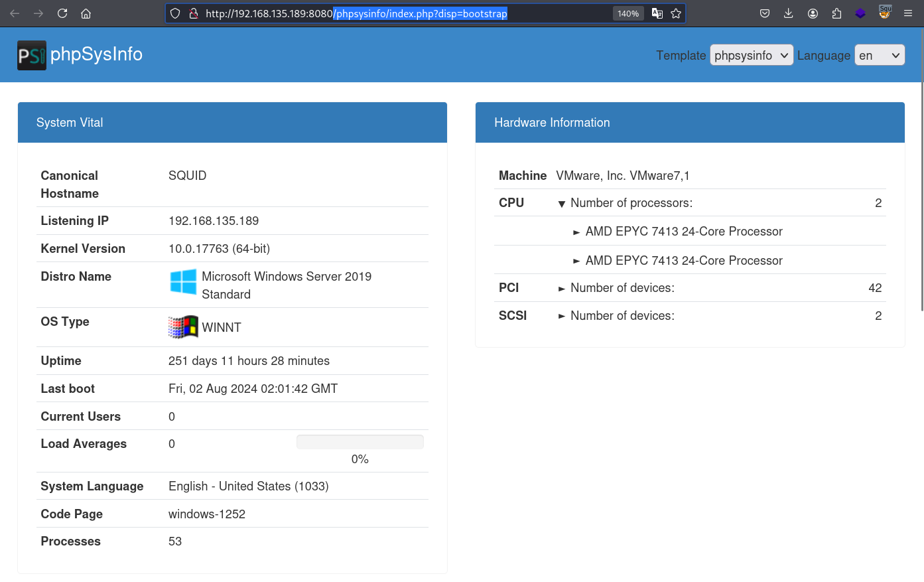Click the PCI device count 42

point(875,288)
